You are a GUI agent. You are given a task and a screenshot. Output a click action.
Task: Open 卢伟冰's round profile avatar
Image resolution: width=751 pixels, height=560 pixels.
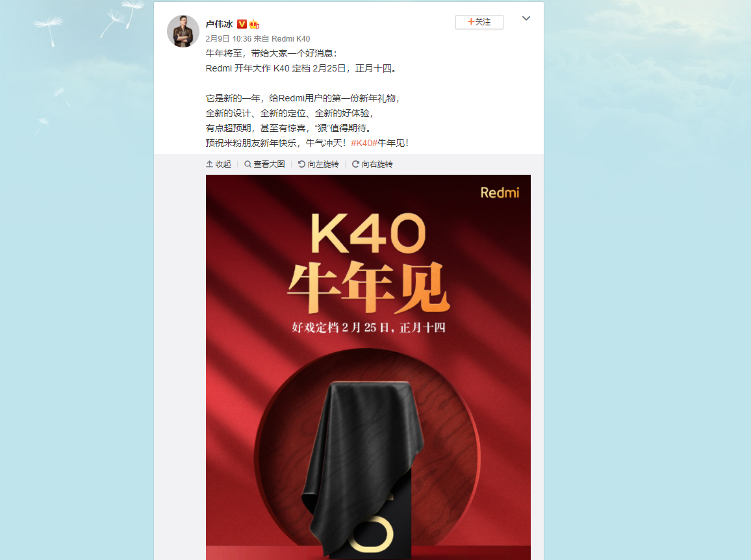[183, 31]
